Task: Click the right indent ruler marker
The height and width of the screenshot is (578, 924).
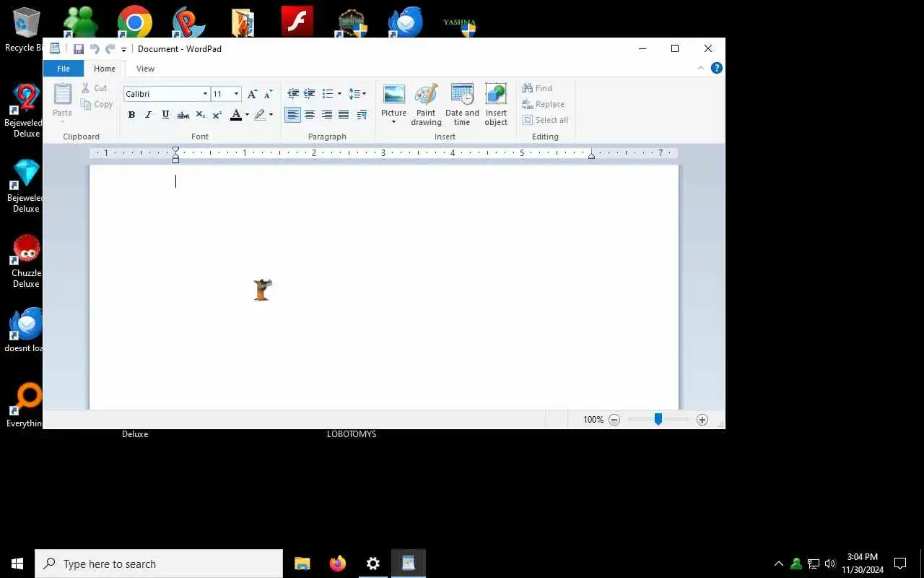Action: [x=591, y=156]
